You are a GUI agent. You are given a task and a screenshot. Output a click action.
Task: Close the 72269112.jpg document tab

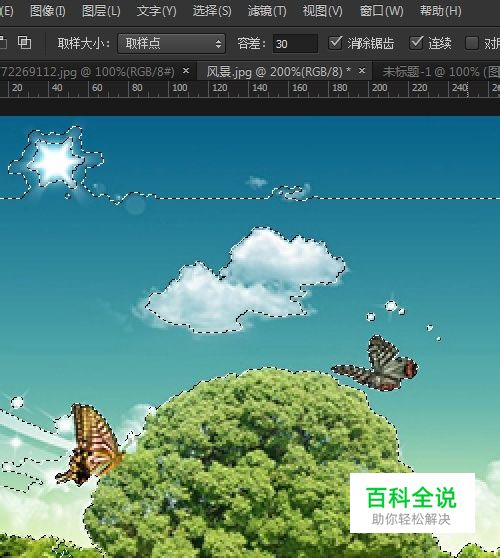(x=186, y=71)
